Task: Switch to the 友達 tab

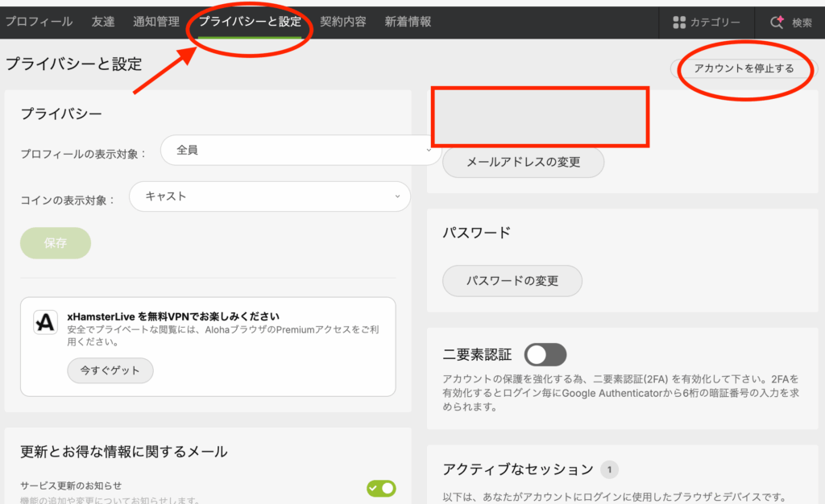Action: click(x=103, y=22)
